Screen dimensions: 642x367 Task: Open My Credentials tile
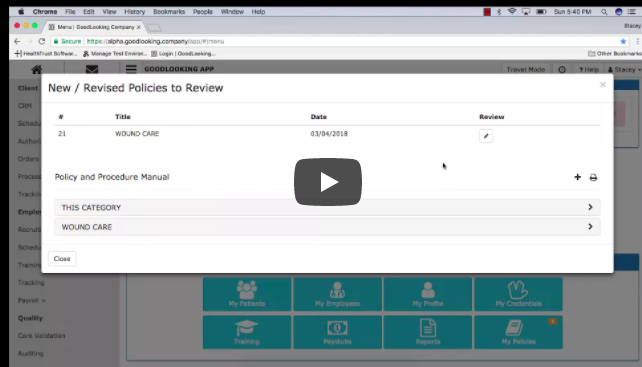coord(518,294)
